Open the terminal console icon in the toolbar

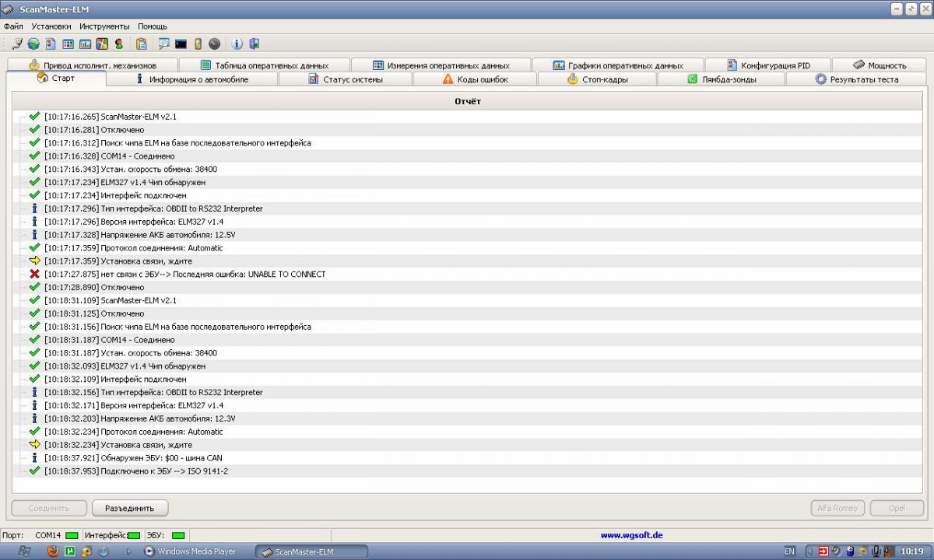(181, 44)
